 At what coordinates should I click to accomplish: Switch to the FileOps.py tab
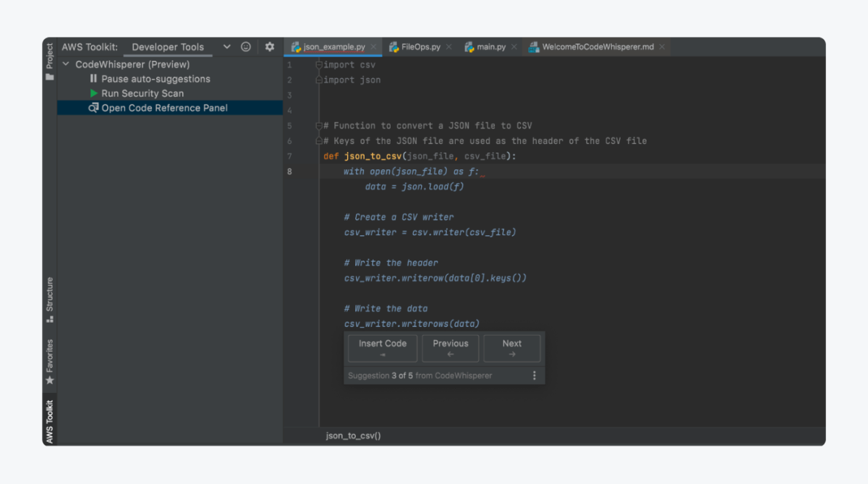(x=420, y=47)
